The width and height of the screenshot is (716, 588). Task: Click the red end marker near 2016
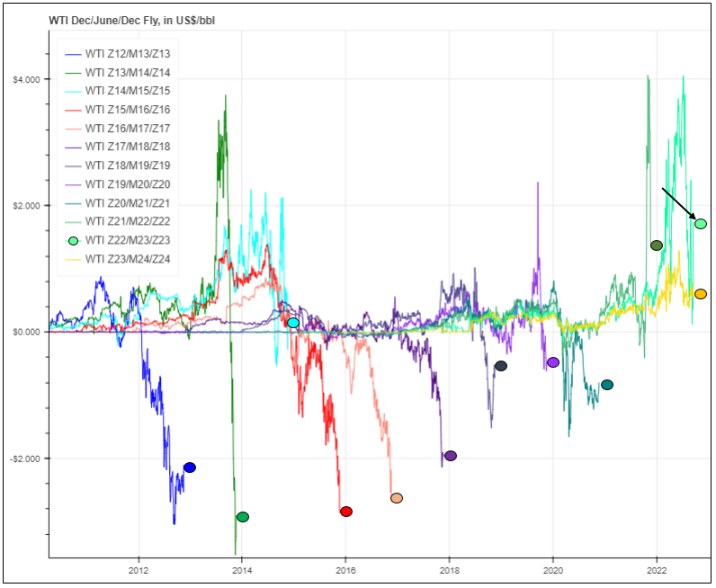[346, 512]
